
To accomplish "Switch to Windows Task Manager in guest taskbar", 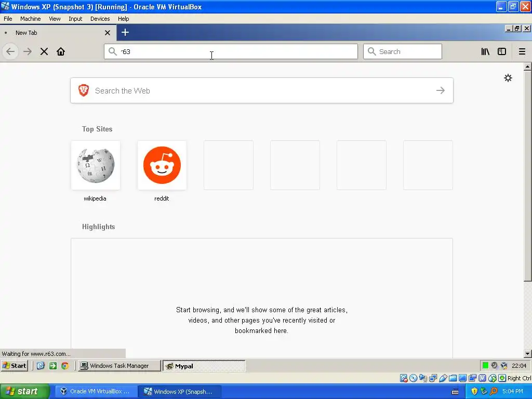I will 119,366.
